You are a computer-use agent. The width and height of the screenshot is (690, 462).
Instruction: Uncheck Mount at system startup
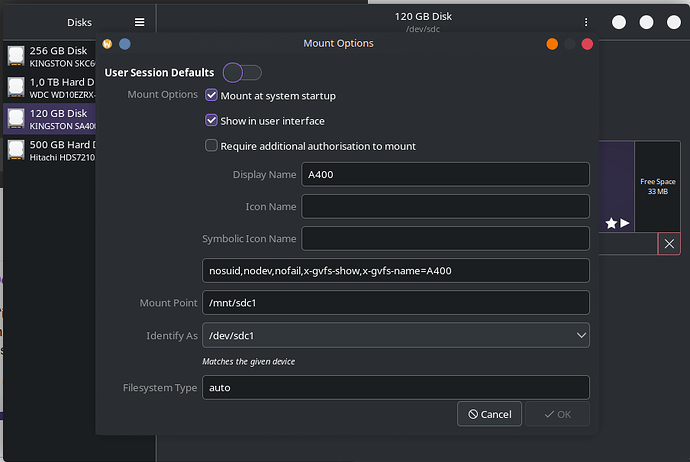click(211, 96)
